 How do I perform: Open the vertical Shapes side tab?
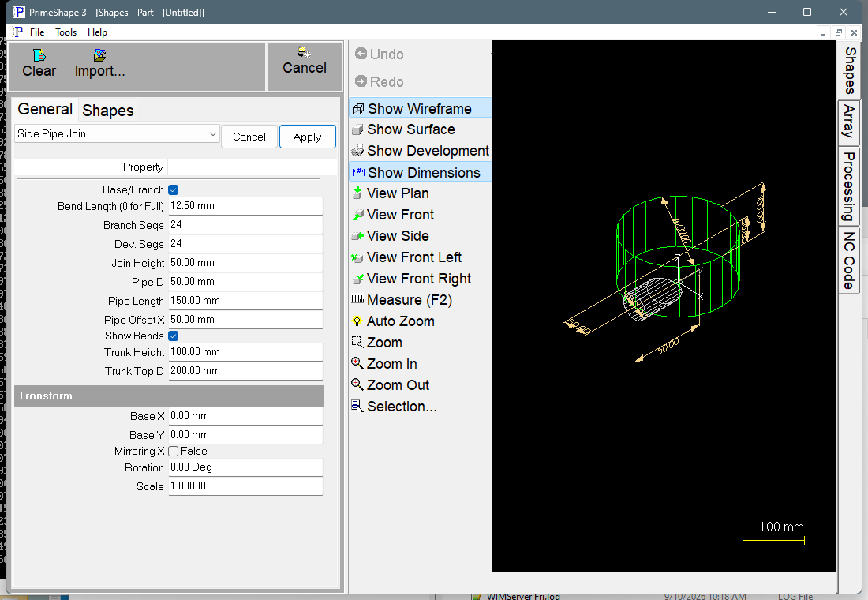(849, 70)
